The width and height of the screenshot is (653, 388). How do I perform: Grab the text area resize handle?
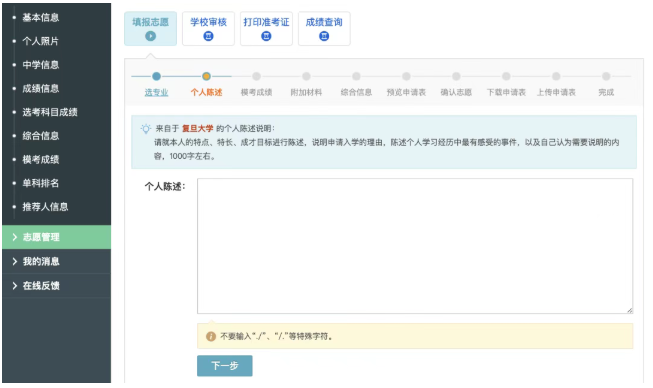pyautogui.click(x=629, y=310)
